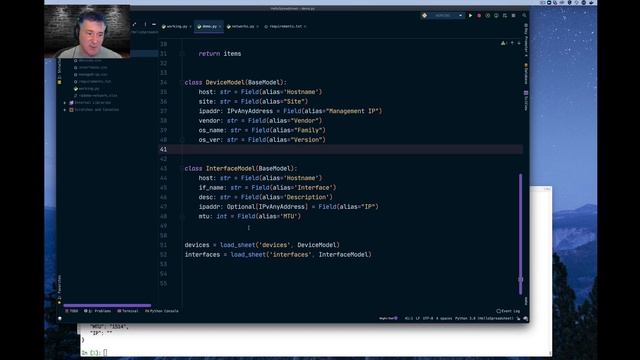This screenshot has width=640, height=360.
Task: Click the mtu: int field line
Action: (249, 216)
